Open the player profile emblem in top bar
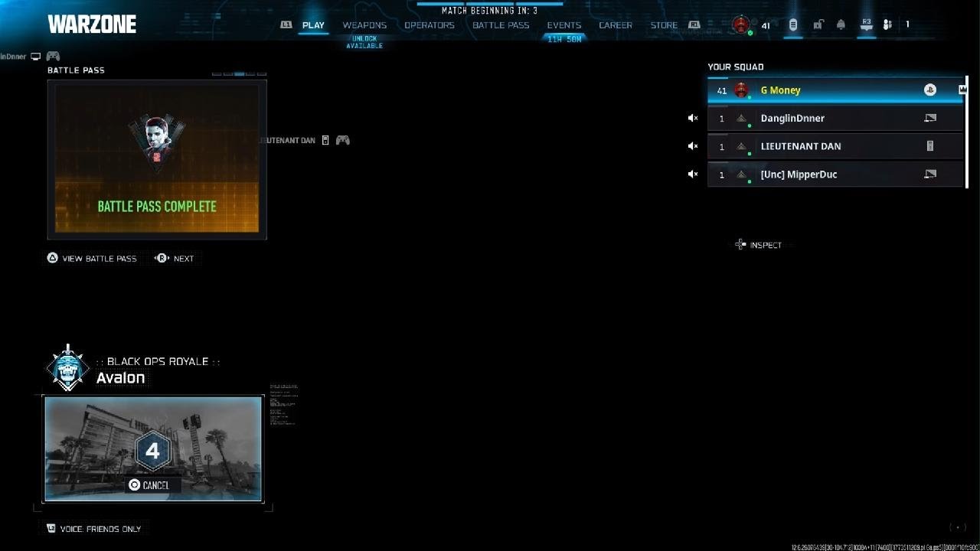The height and width of the screenshot is (551, 980). (740, 24)
